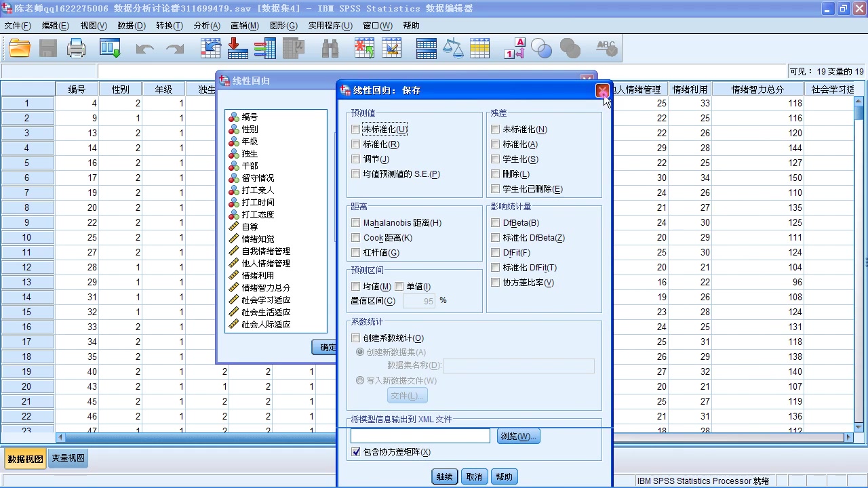Check Mahalanobis 距离(H) option
This screenshot has height=488, width=868.
(356, 223)
